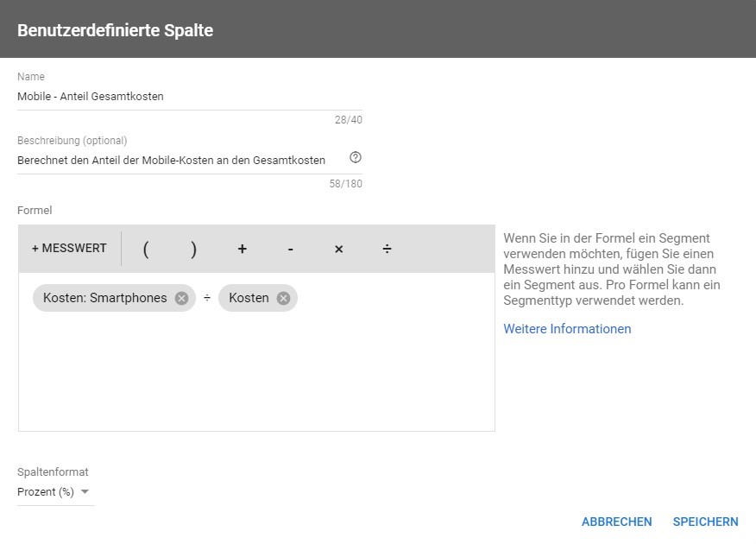The width and height of the screenshot is (756, 544).
Task: Click the Benutzerdefinierte Spalte title
Action: click(116, 30)
